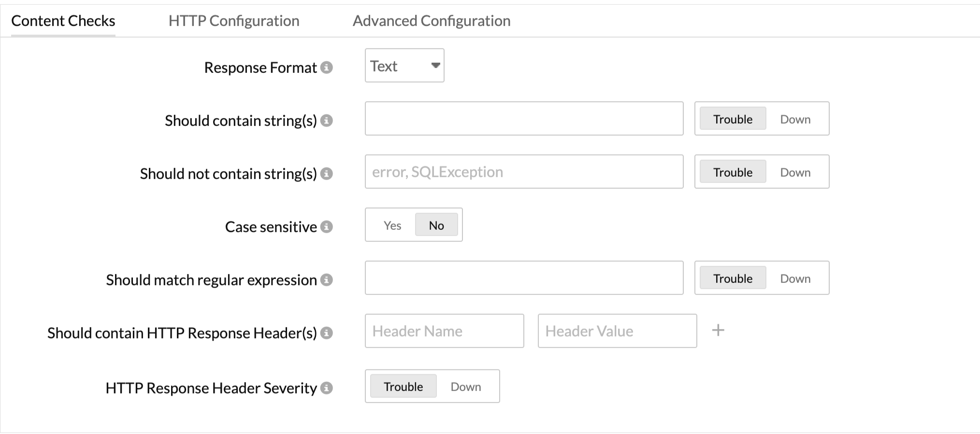Select Down for regular expression severity

(795, 279)
